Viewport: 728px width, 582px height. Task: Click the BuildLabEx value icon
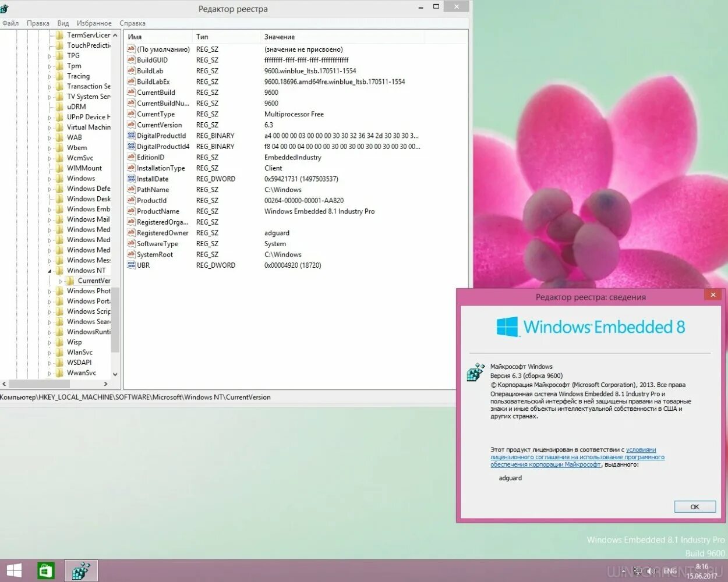pos(132,81)
